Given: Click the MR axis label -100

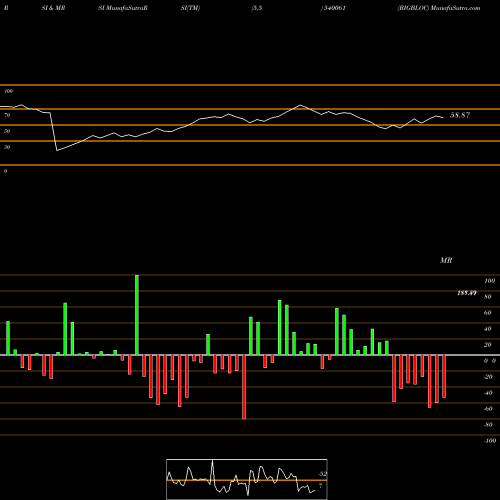Looking at the screenshot, I should [490, 441].
